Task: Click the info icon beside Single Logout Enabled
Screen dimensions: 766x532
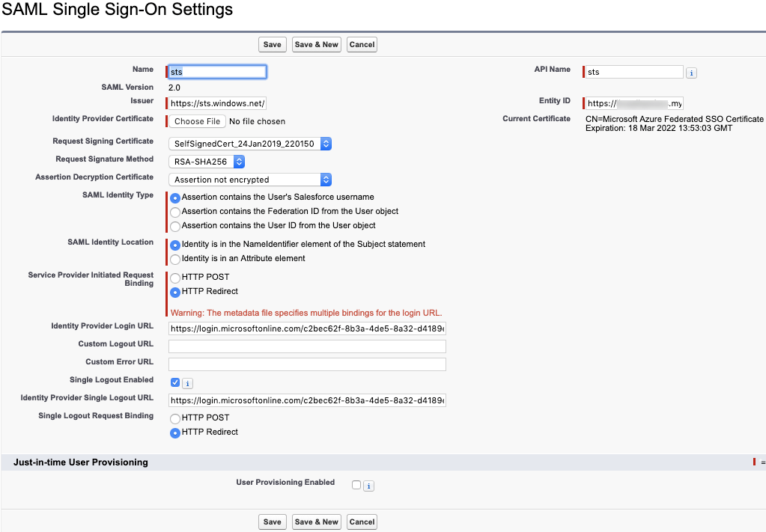Action: point(188,383)
